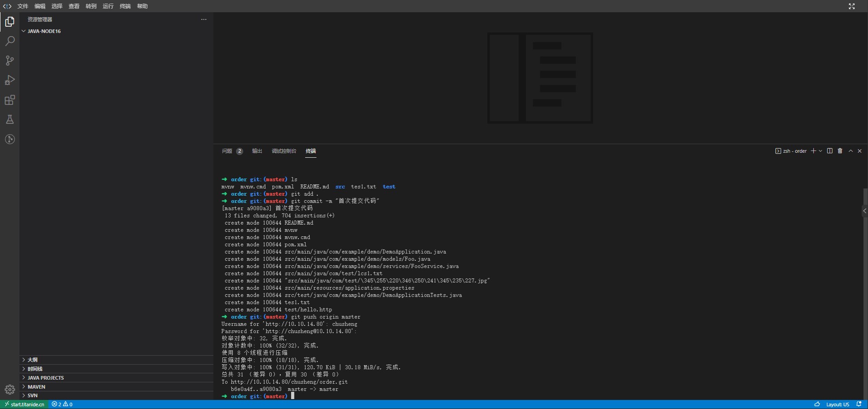Click Layout US in status bar
Viewport: 868px width, 409px height.
pyautogui.click(x=838, y=404)
